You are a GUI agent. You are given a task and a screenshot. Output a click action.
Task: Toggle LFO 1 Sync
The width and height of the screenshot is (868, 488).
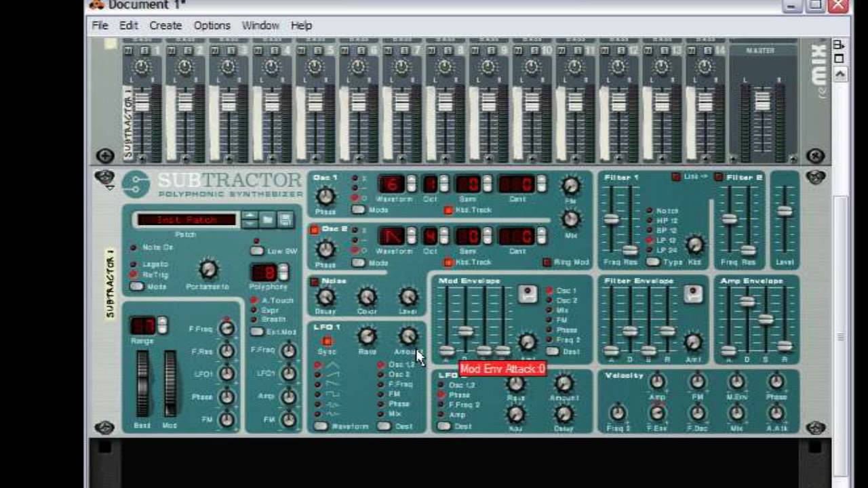[x=327, y=341]
